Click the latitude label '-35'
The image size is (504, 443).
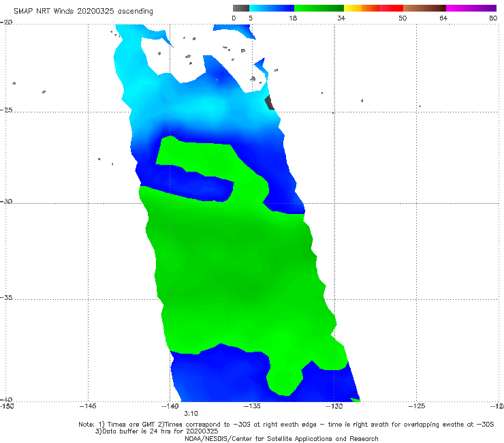click(6, 297)
